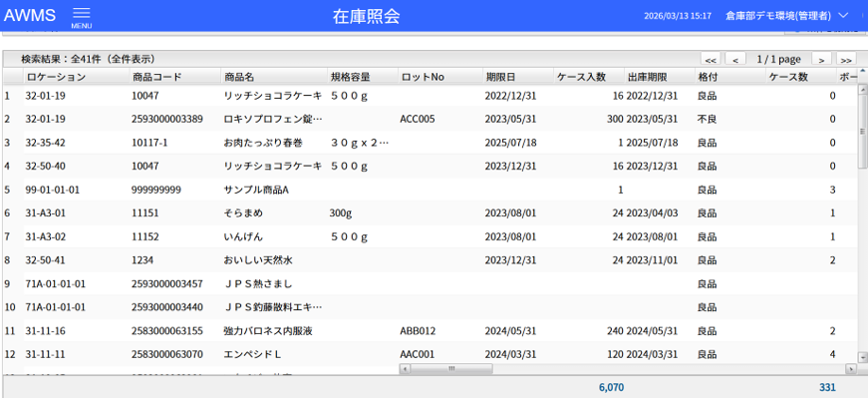The image size is (868, 398).
Task: Click the date time 2026/03/13 15:17
Action: click(x=677, y=16)
